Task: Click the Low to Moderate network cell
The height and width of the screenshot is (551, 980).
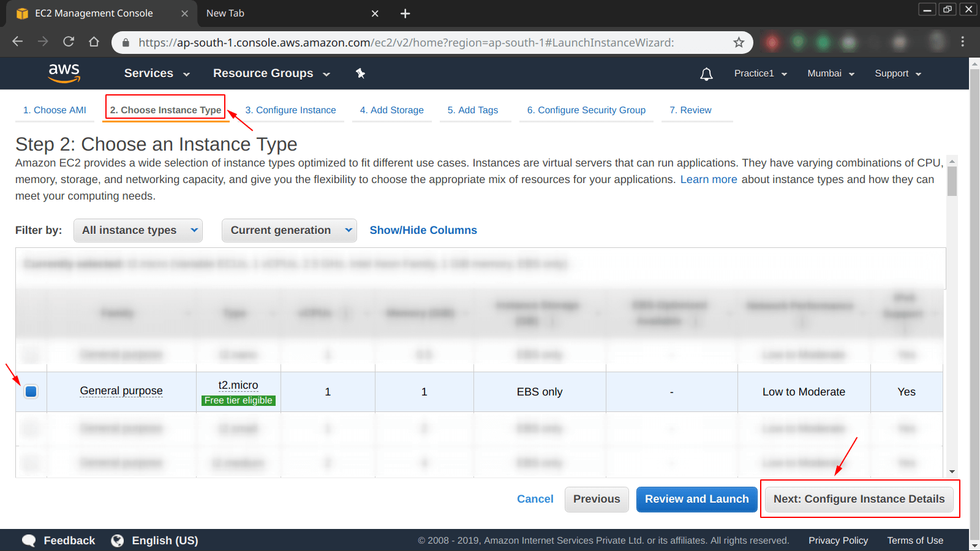Action: click(804, 392)
